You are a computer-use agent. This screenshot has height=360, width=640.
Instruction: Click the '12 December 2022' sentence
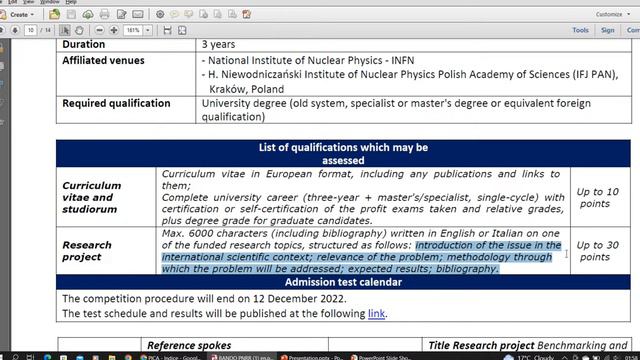pyautogui.click(x=204, y=299)
